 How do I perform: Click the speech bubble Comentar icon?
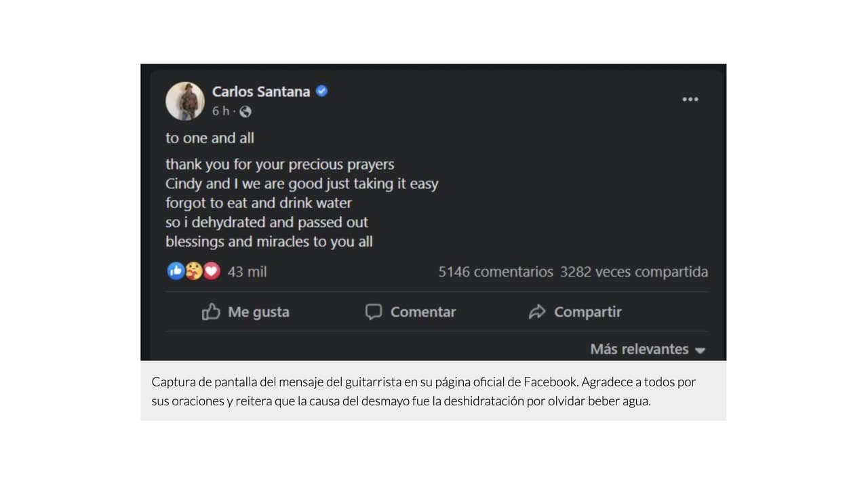pyautogui.click(x=374, y=312)
